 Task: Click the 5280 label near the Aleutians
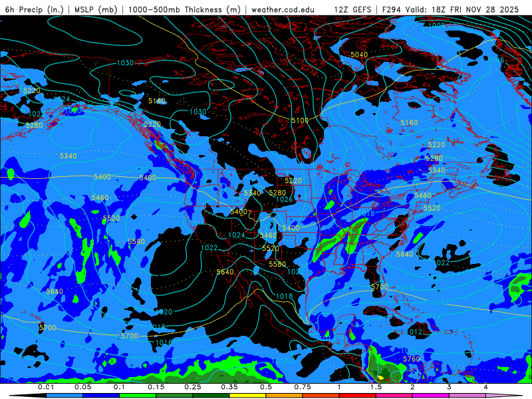34,125
